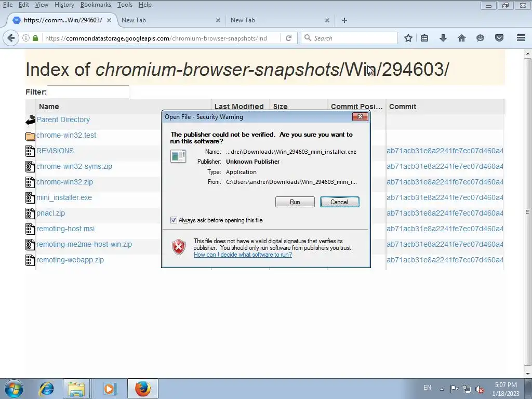This screenshot has width=532, height=399.
Task: Switch to the first New Tab tab
Action: click(x=170, y=20)
